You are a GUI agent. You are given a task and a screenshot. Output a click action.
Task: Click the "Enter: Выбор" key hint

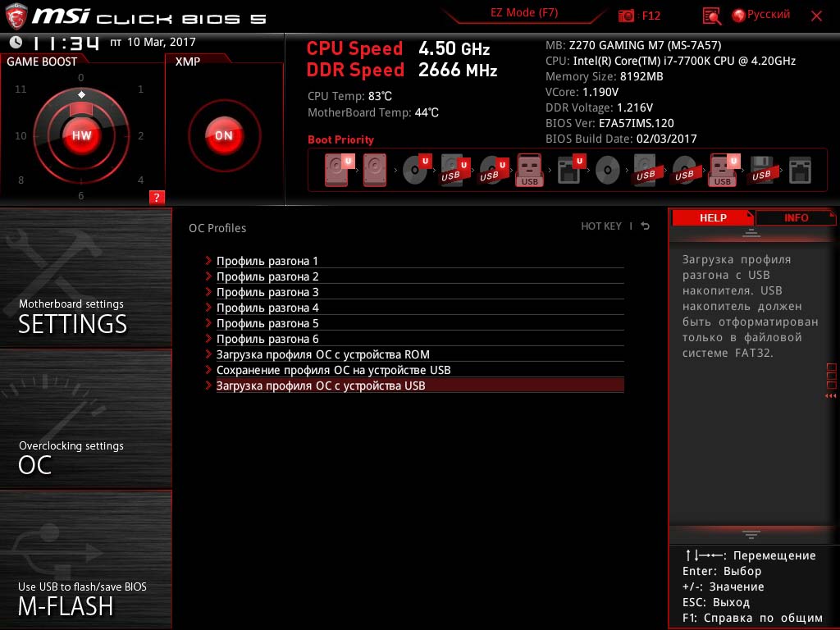tap(722, 571)
